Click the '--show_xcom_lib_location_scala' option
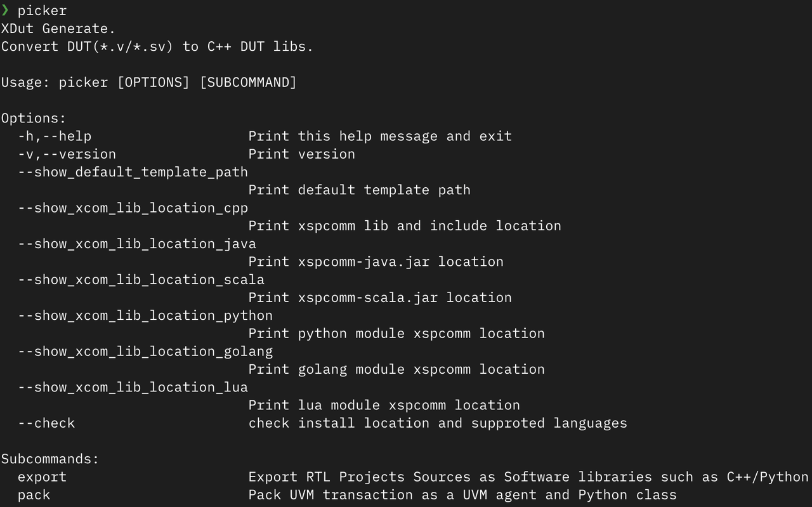Screen dimensions: 812x507 click(x=141, y=280)
